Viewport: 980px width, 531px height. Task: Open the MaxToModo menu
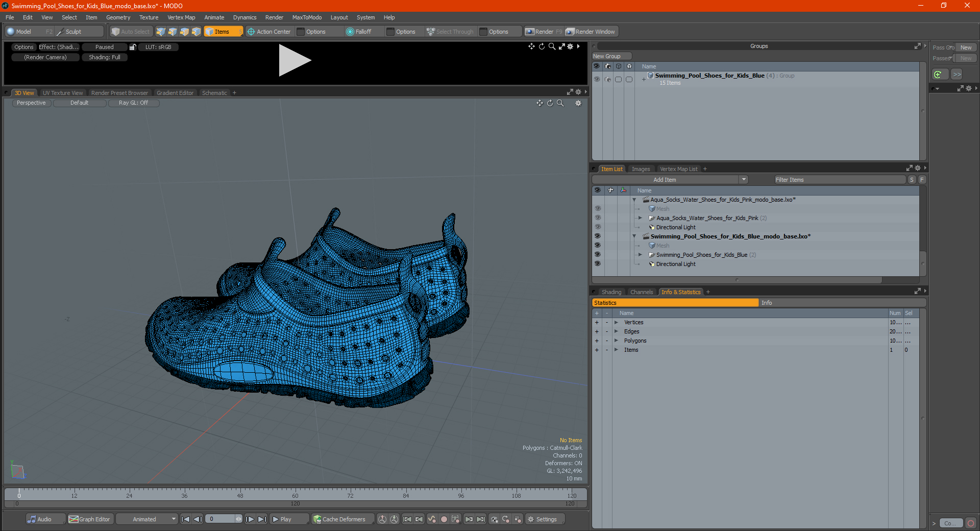[x=307, y=17]
